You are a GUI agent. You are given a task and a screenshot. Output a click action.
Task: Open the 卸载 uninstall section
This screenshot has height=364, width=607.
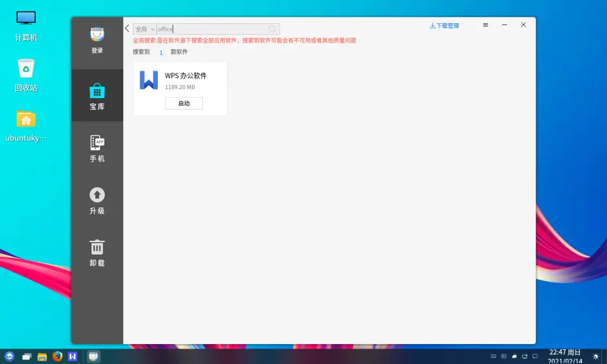97,253
